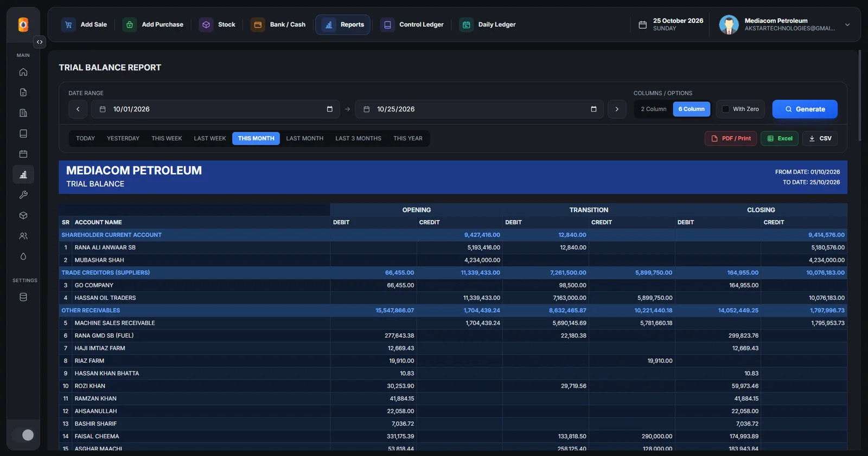Open the Bank / Cash section
868x456 pixels.
(278, 24)
